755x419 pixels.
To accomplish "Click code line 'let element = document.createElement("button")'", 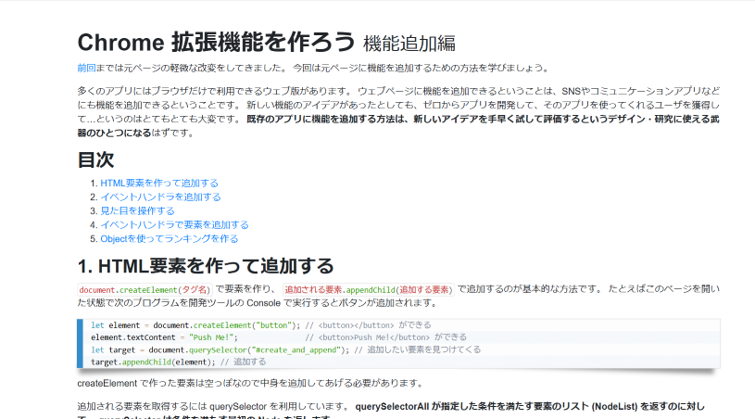I will (x=195, y=325).
